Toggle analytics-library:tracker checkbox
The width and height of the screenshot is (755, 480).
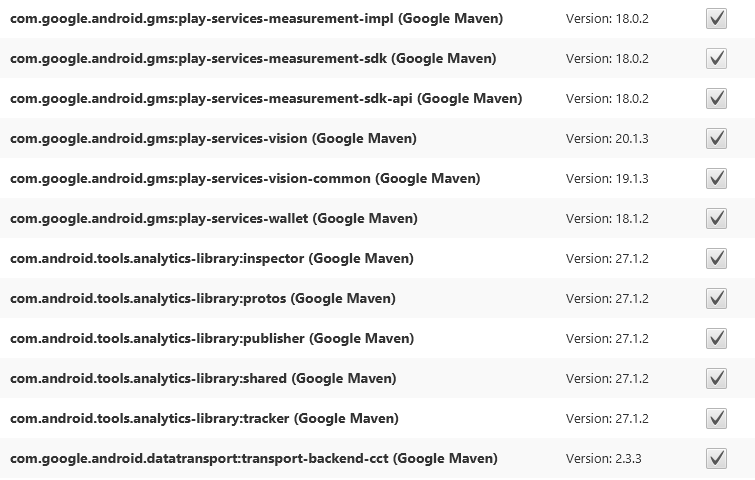(x=716, y=419)
